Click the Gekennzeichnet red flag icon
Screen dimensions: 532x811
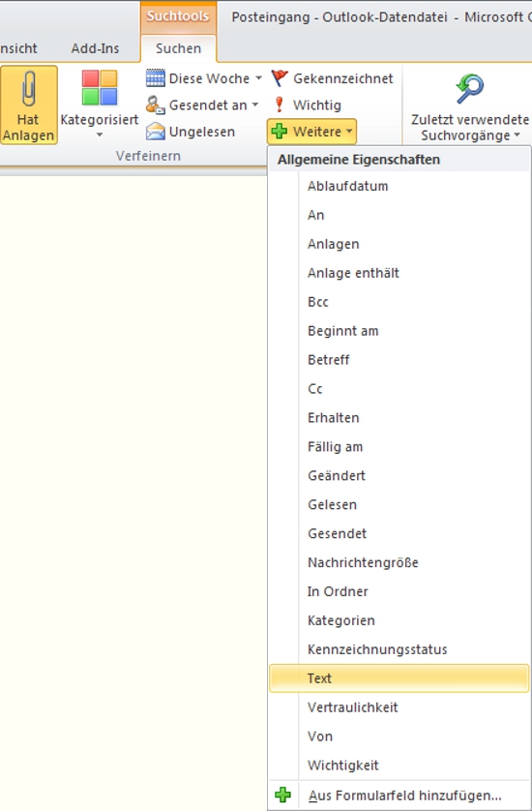280,78
